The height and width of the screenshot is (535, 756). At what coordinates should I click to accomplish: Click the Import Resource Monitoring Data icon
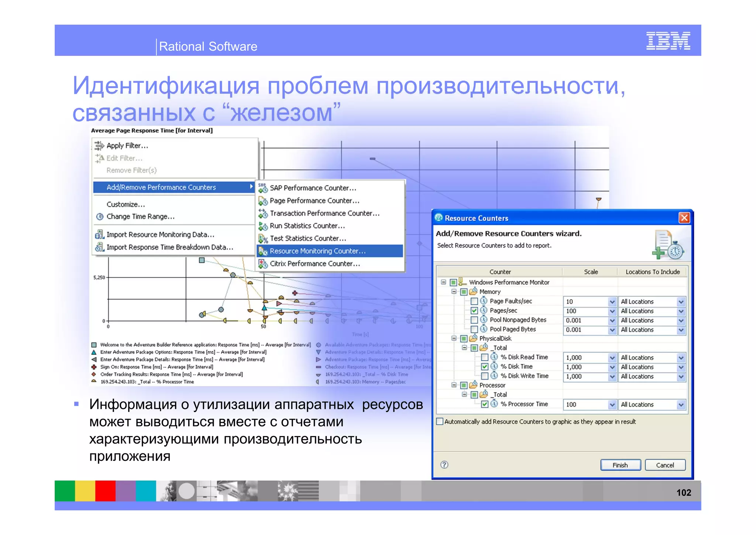100,234
